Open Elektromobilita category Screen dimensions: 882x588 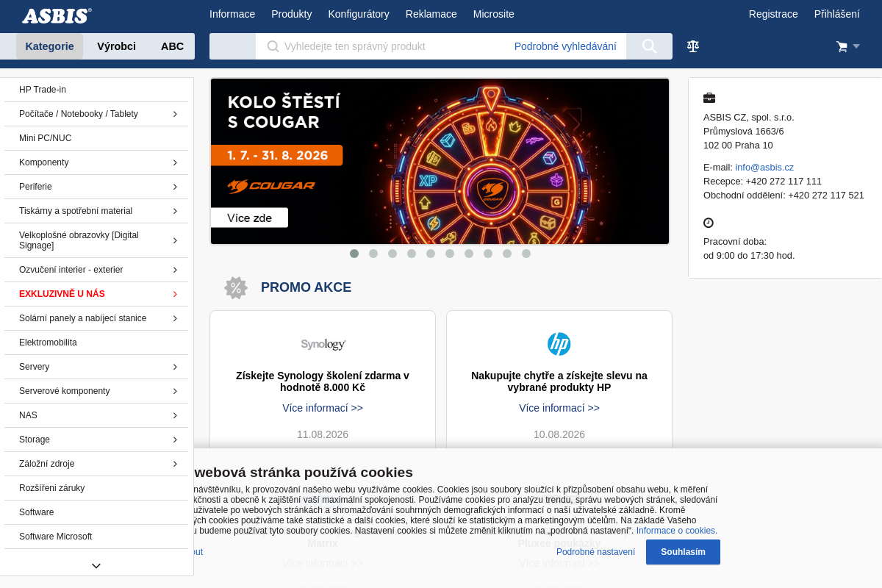(x=96, y=343)
